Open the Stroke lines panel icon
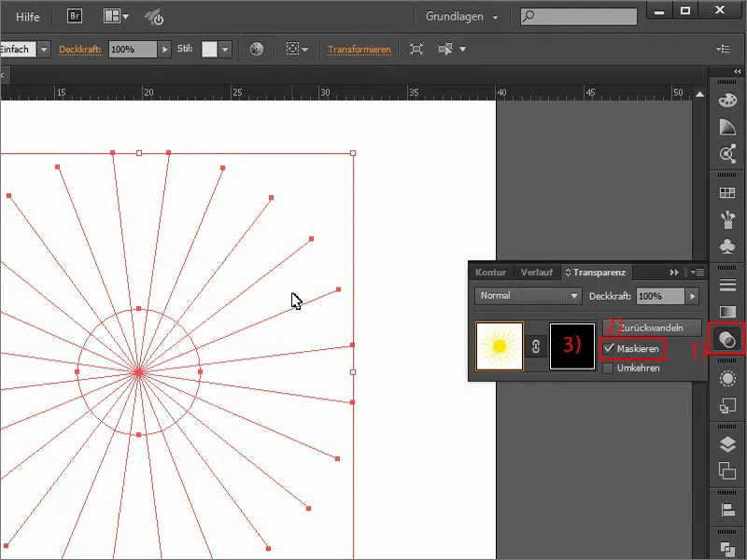 (x=727, y=285)
